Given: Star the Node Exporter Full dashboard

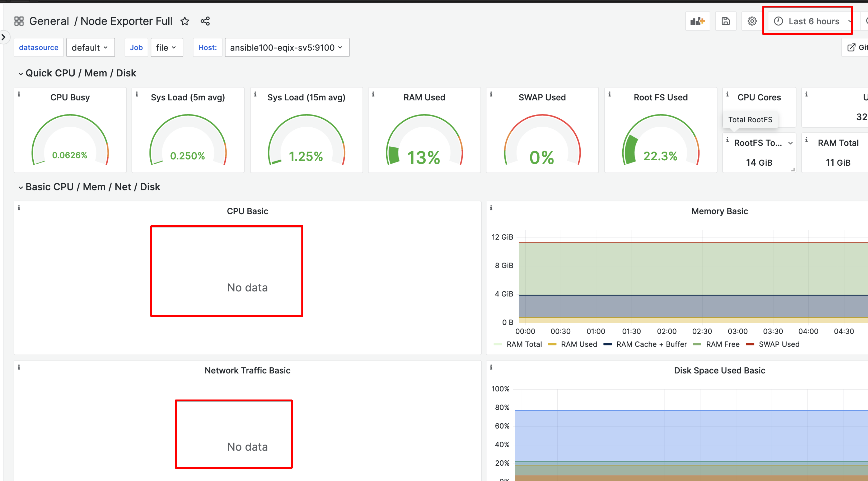Looking at the screenshot, I should [x=185, y=21].
